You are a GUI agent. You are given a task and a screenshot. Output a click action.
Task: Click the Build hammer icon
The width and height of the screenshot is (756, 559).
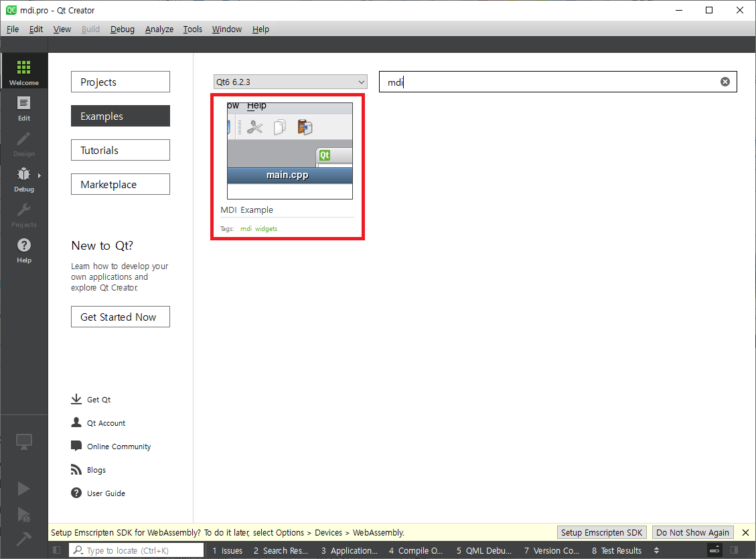23,539
